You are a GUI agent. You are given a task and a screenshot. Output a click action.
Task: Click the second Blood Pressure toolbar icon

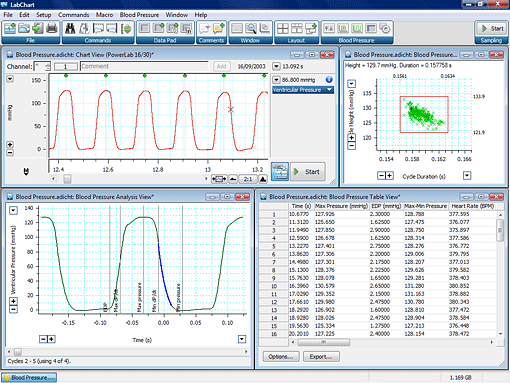[x=343, y=28]
